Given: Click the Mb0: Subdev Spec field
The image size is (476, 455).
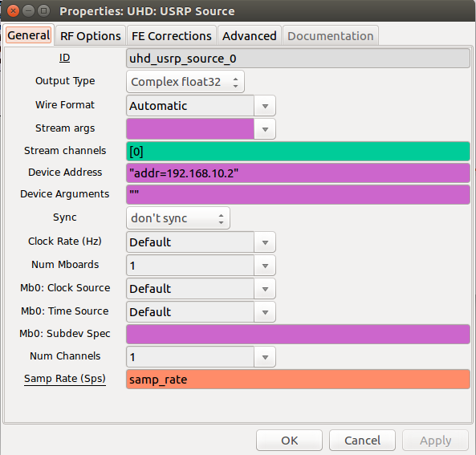Looking at the screenshot, I should (x=298, y=334).
